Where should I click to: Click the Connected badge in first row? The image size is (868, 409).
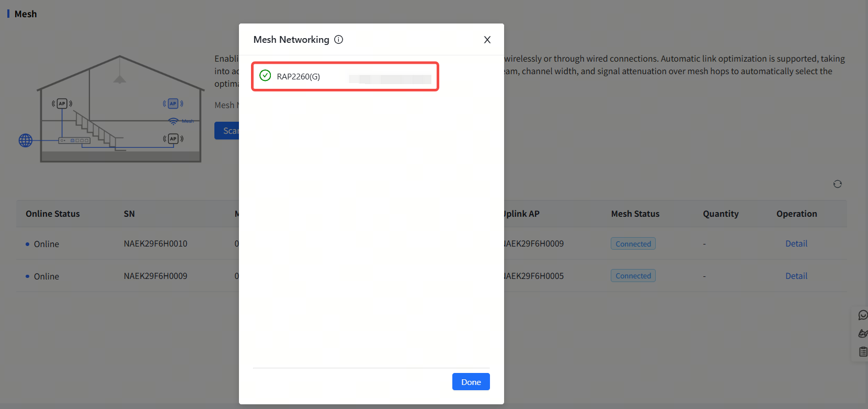(x=633, y=244)
